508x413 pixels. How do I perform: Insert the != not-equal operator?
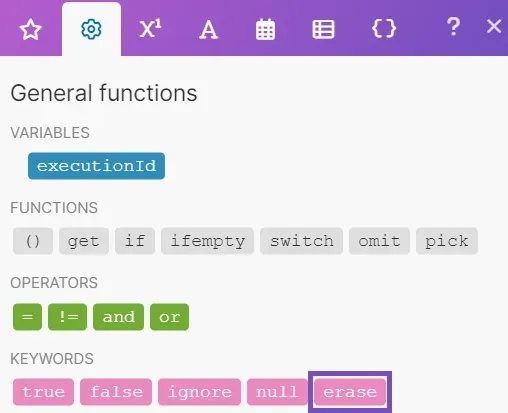coord(68,317)
